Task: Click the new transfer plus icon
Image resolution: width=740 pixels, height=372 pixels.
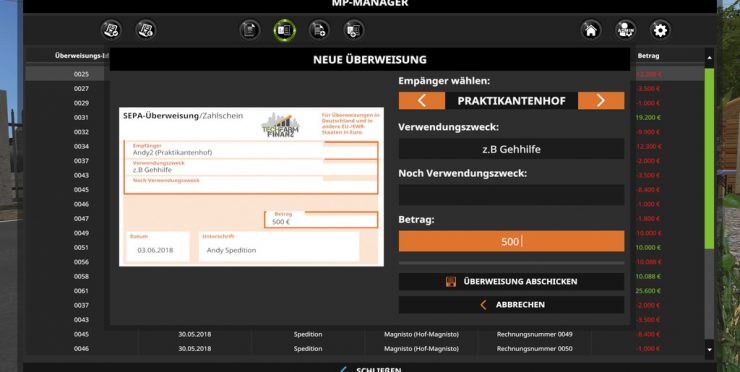Action: point(354,30)
